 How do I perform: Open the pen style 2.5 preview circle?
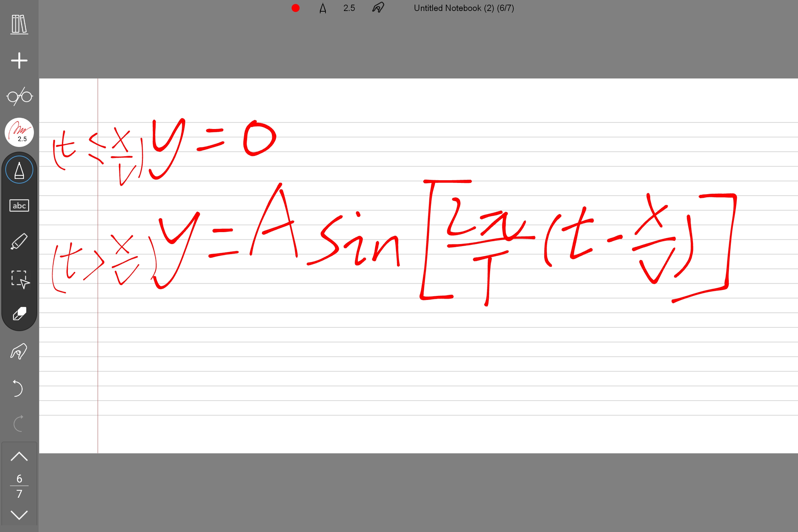point(19,132)
